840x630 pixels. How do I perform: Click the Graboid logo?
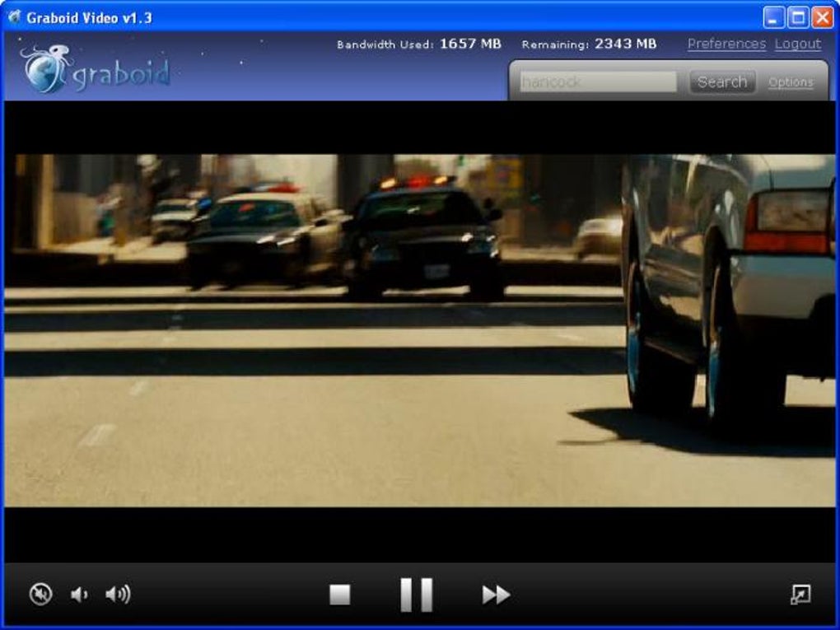click(x=96, y=70)
